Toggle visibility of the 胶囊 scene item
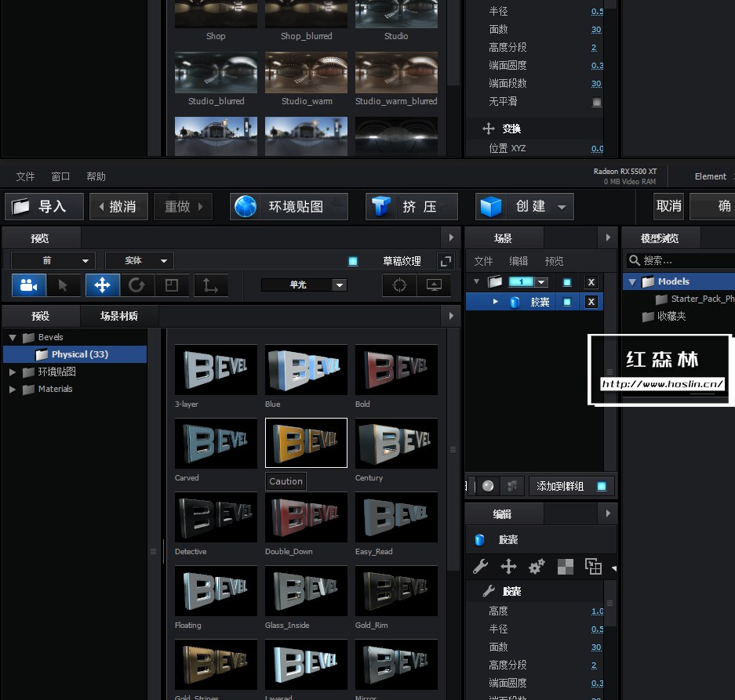Viewport: 735px width, 700px height. [567, 302]
